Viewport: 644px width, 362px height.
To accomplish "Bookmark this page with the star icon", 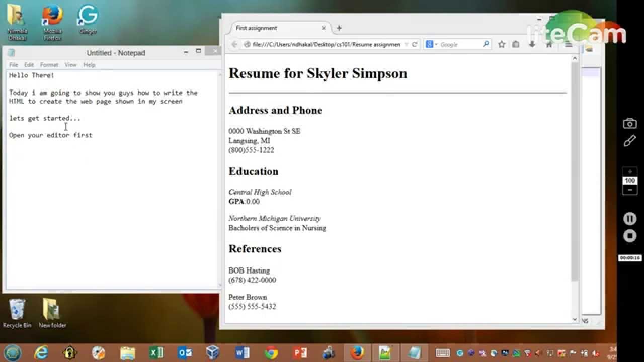I will coord(502,45).
